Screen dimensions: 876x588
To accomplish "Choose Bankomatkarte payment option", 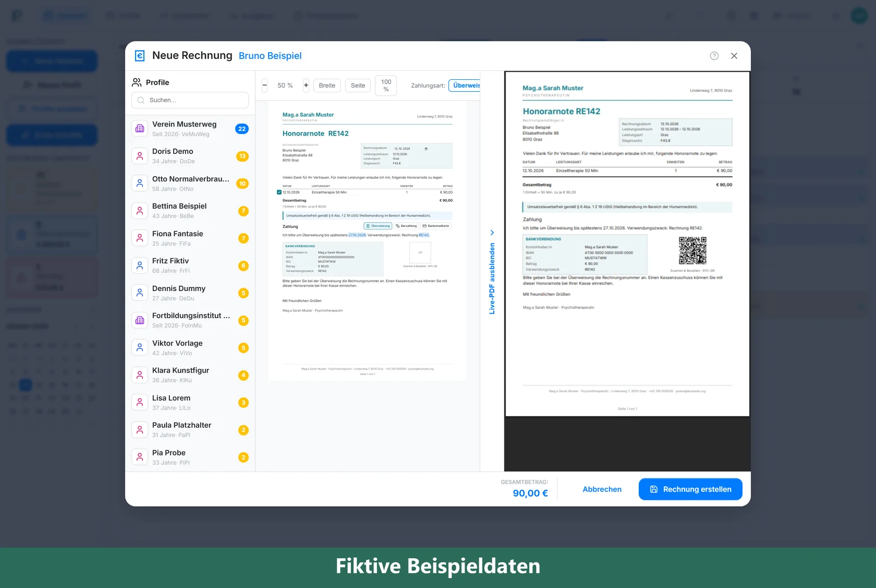I will (436, 226).
